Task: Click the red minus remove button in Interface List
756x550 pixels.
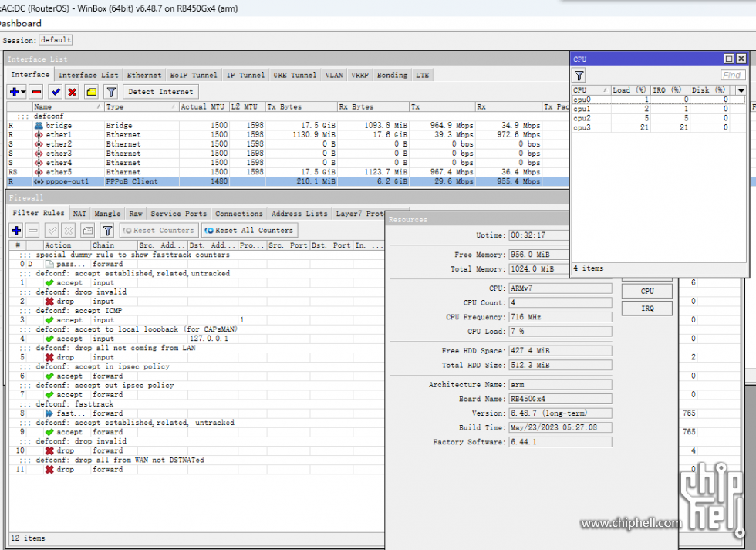Action: [36, 92]
